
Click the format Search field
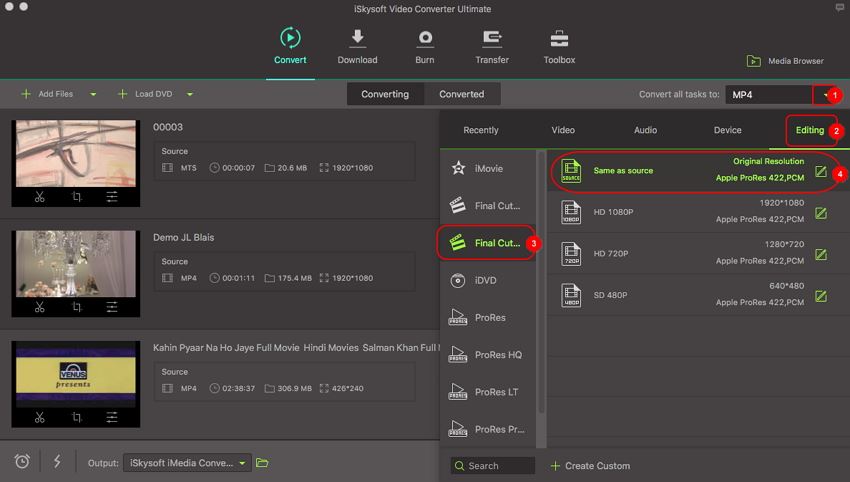click(492, 466)
